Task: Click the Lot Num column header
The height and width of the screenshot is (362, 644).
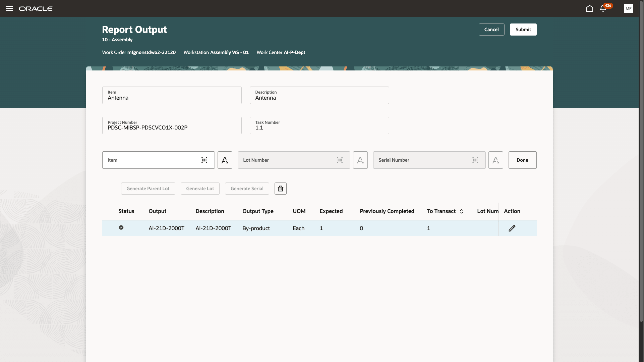Action: [488, 211]
